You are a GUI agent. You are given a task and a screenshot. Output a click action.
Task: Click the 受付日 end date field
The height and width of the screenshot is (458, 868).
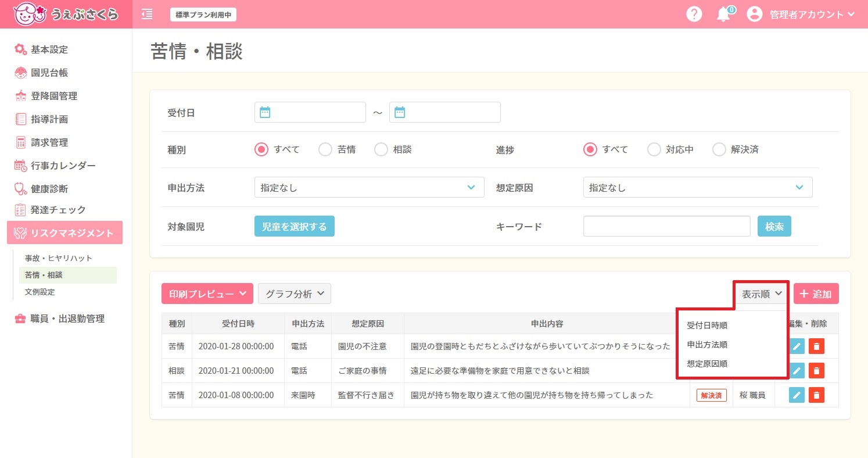tap(445, 112)
